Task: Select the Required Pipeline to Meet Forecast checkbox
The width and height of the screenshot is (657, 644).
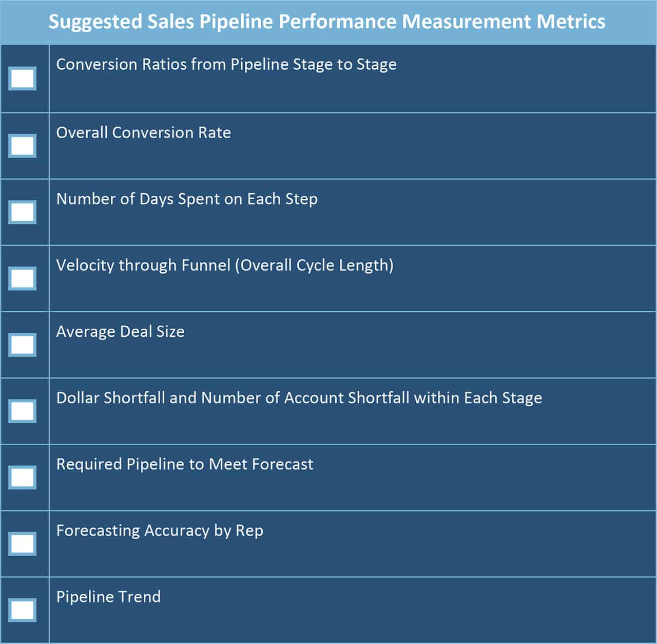Action: 23,477
